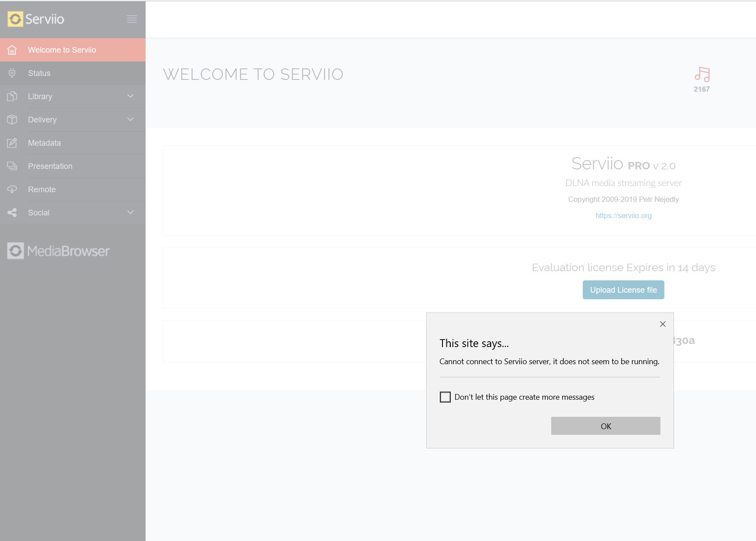
Task: Click the share icon beside Social
Action: coord(12,213)
